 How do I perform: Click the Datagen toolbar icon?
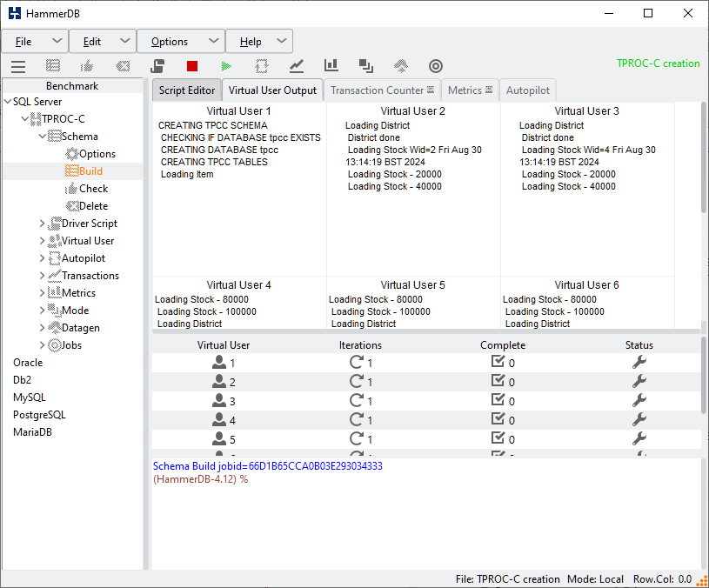tap(401, 66)
